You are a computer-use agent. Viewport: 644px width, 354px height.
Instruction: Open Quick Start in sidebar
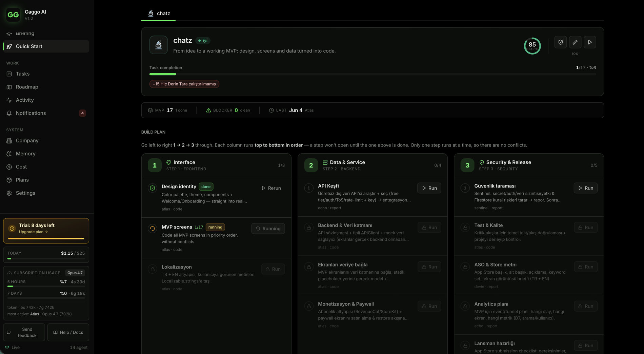tap(46, 46)
